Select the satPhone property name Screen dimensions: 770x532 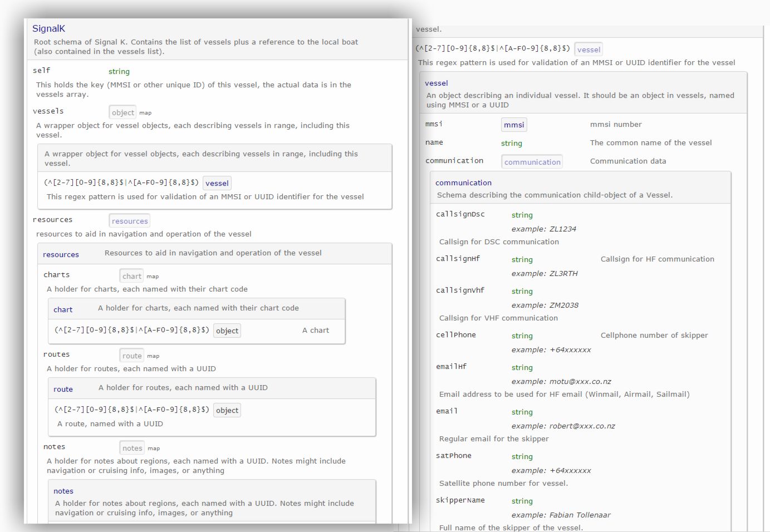pyautogui.click(x=453, y=455)
